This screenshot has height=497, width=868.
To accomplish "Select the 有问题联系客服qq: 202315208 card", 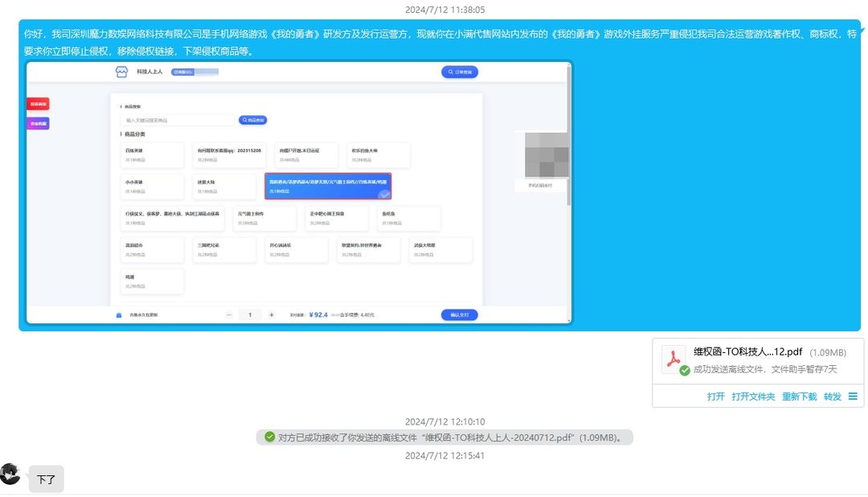I will [229, 154].
